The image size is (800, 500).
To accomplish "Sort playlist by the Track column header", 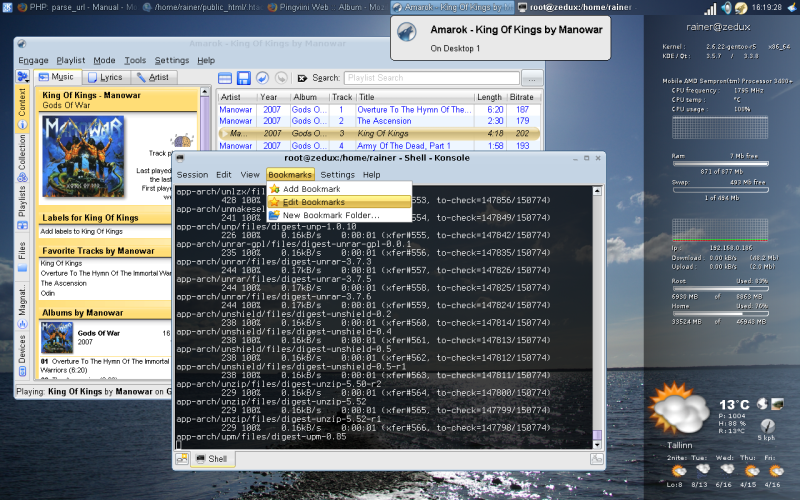I will coord(341,97).
